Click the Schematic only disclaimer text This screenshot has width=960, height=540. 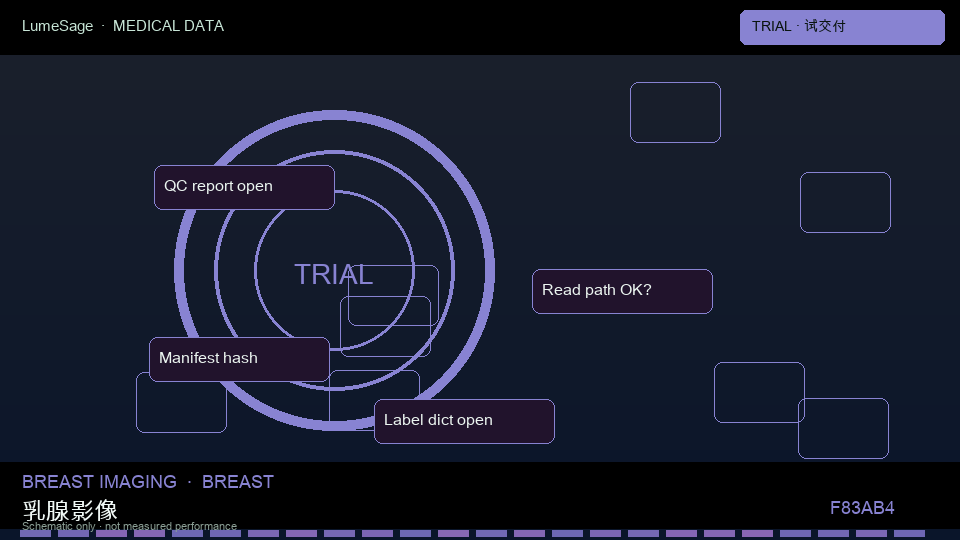[129, 526]
